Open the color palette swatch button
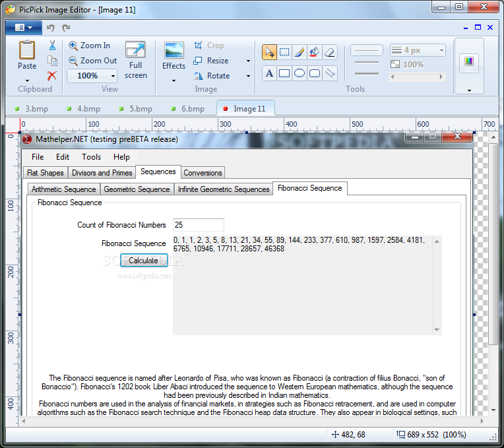 pos(469,61)
